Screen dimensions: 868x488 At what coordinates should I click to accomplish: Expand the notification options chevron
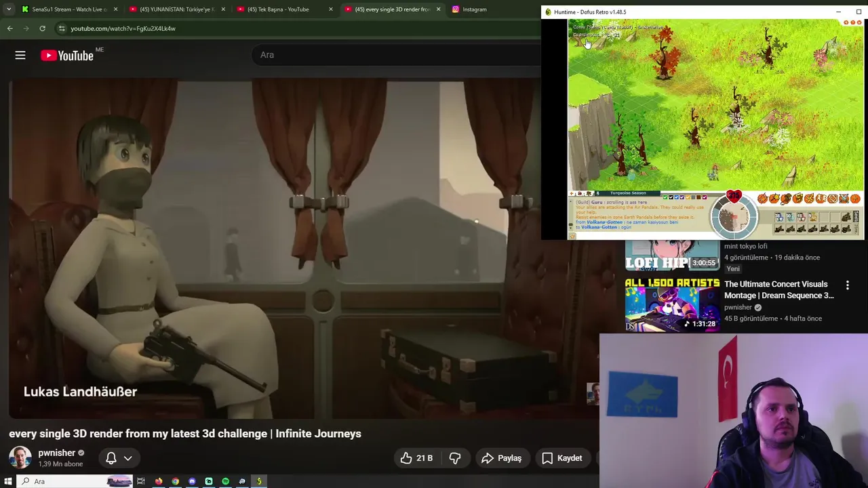127,458
